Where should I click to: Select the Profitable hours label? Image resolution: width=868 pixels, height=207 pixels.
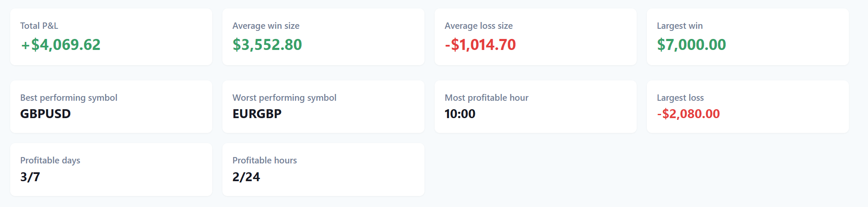(264, 160)
